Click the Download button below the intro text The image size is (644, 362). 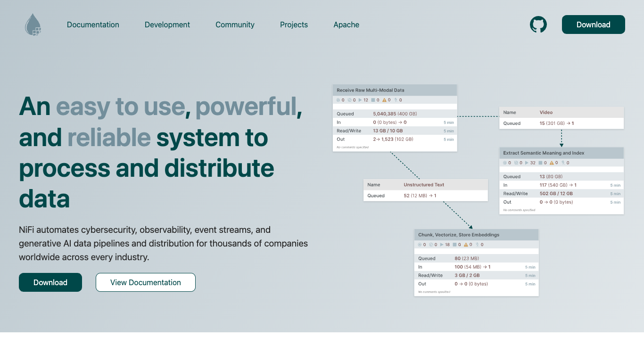tap(50, 282)
